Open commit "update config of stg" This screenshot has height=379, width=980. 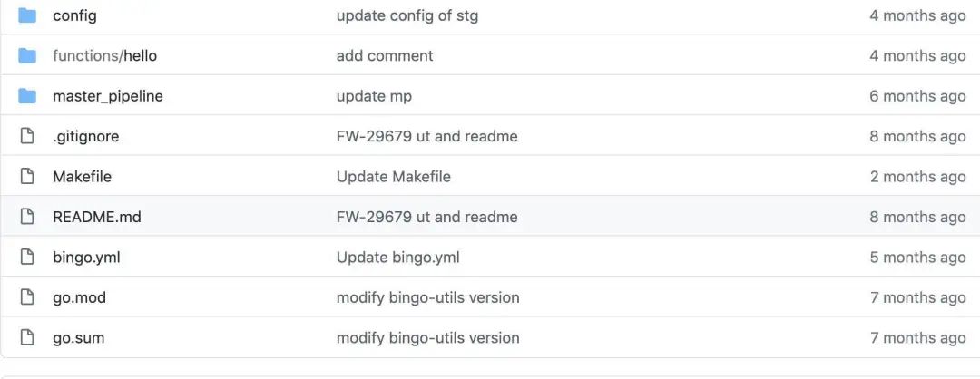407,15
